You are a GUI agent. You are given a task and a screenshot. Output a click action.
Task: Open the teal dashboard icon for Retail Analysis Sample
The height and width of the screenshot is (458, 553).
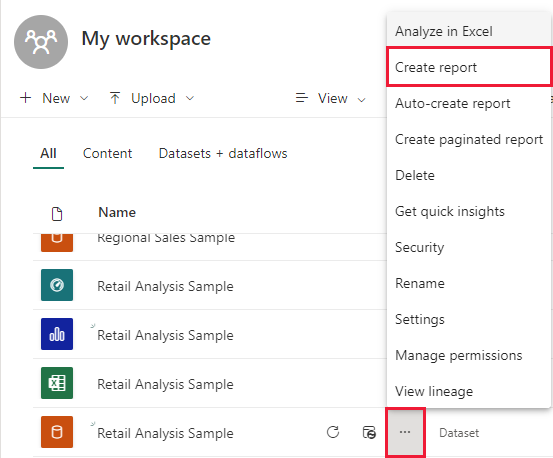coord(57,285)
